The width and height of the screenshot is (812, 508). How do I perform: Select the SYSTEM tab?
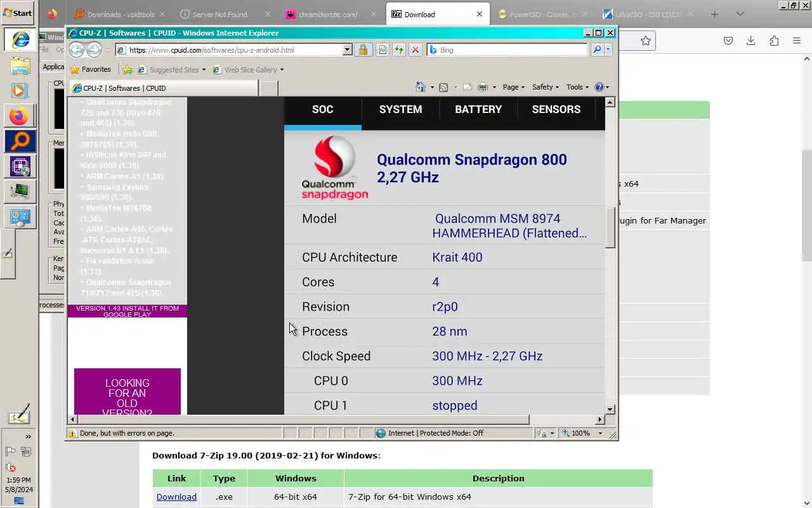click(400, 110)
